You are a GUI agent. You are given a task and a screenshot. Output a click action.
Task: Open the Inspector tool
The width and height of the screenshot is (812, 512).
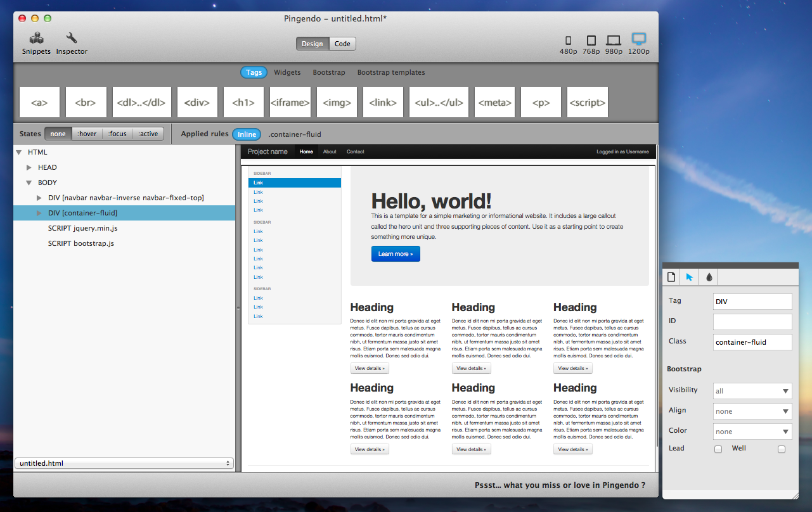click(x=72, y=43)
